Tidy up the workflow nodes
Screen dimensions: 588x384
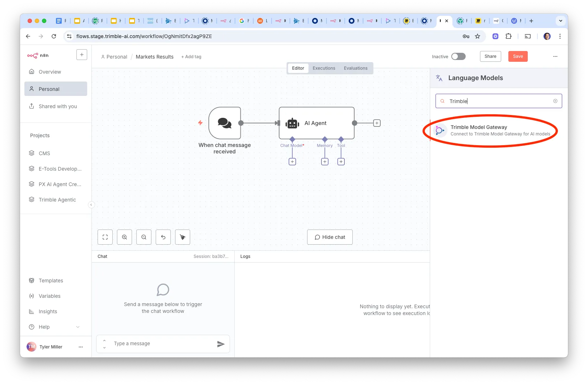pyautogui.click(x=183, y=237)
